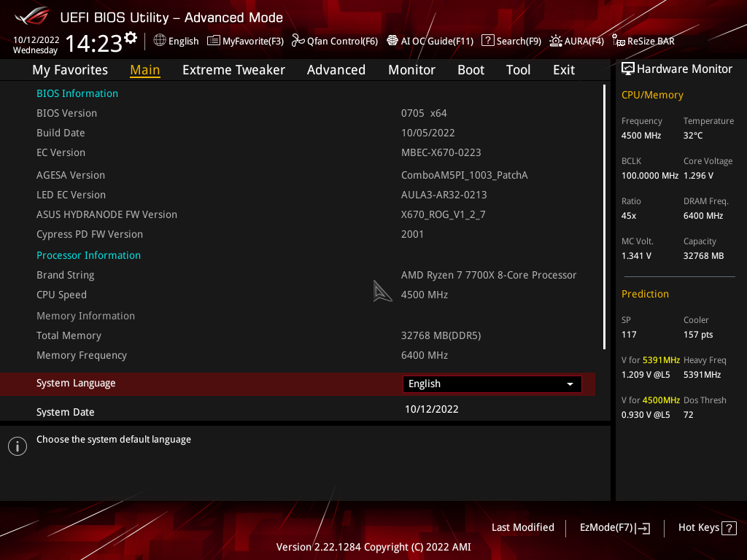Click the date 10/12/2022 Wednesday in header
The width and height of the screenshot is (747, 560).
coord(36,45)
